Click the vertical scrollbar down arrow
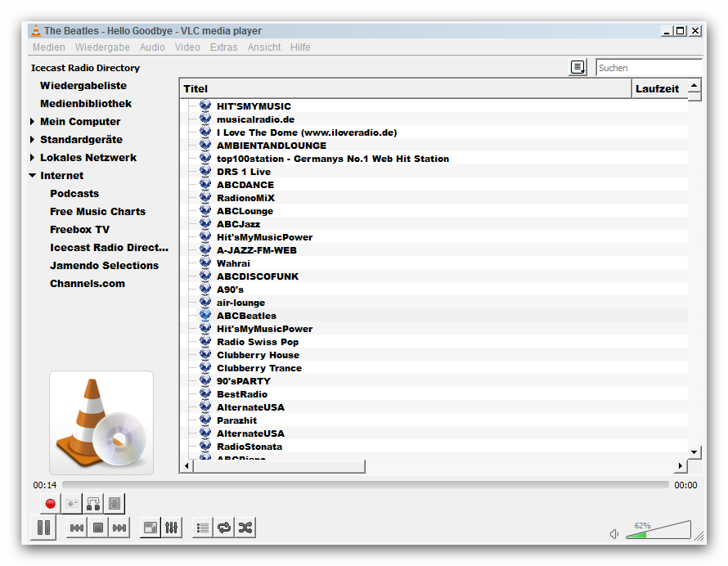The height and width of the screenshot is (566, 728). click(694, 451)
